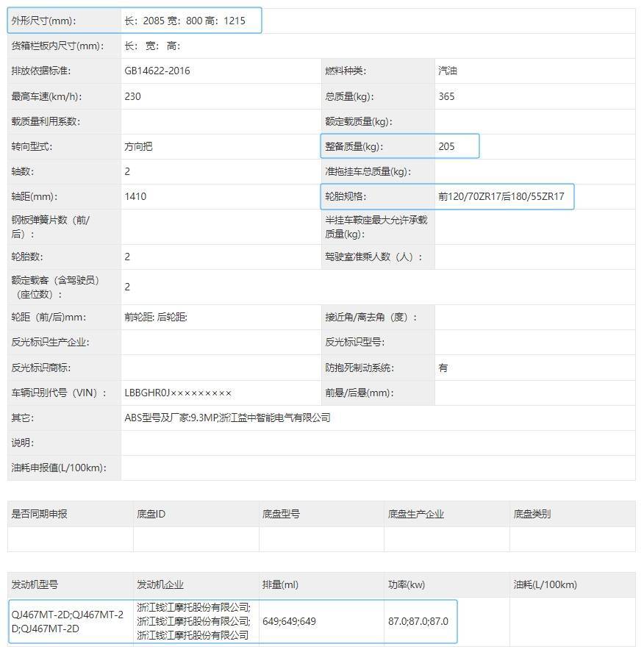
Task: Click the 底盘类别 column header
Action: pyautogui.click(x=532, y=515)
